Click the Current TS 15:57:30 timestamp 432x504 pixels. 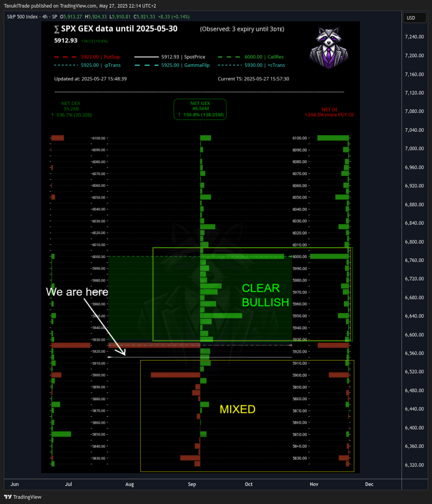254,79
